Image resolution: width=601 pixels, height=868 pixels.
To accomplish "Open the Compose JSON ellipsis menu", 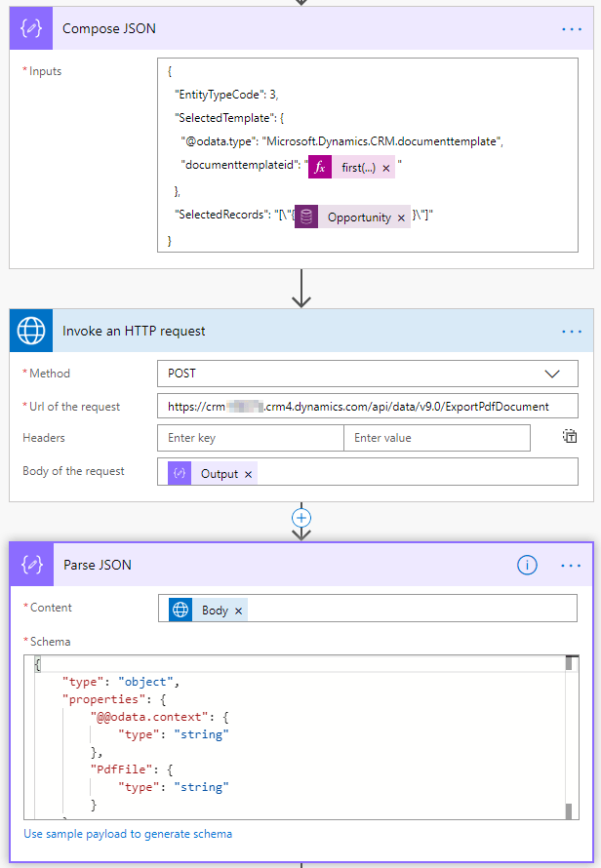I will coord(572,29).
